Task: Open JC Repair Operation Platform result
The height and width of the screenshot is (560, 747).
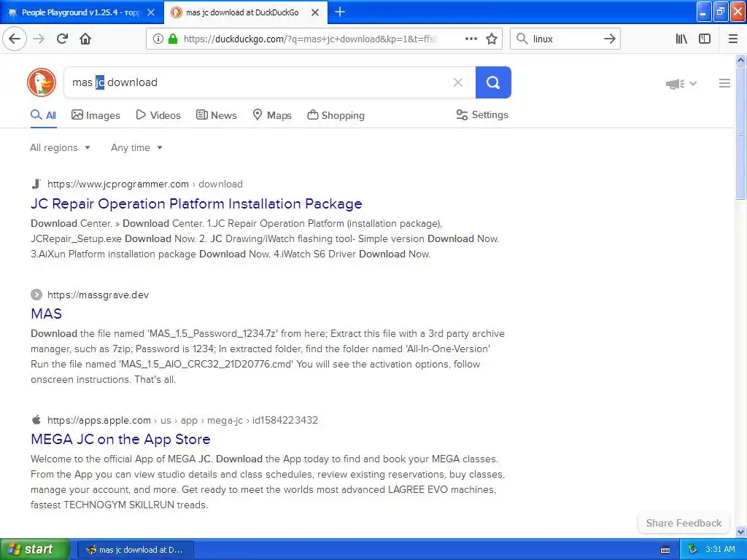Action: click(196, 204)
